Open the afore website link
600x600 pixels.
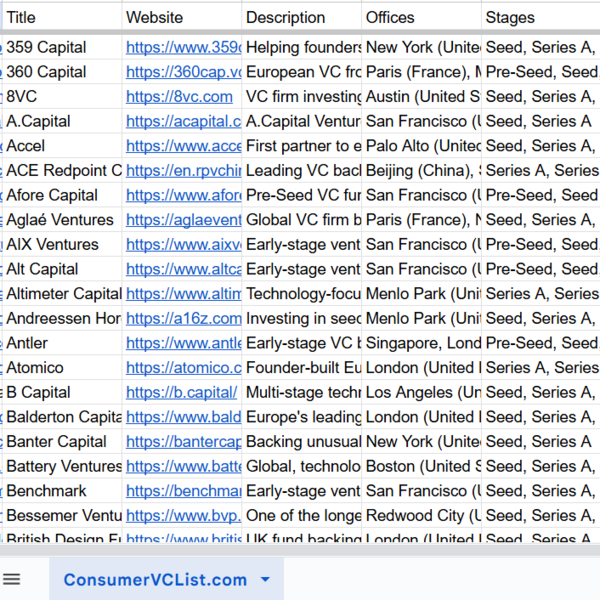click(x=184, y=195)
